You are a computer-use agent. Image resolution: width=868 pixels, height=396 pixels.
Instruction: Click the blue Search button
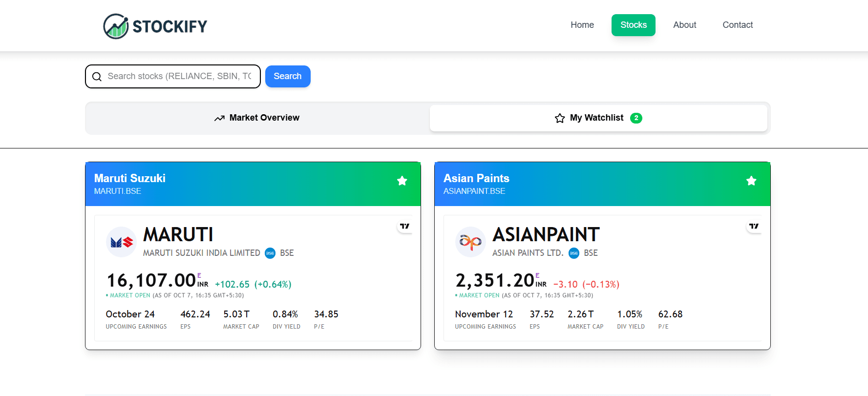point(288,76)
